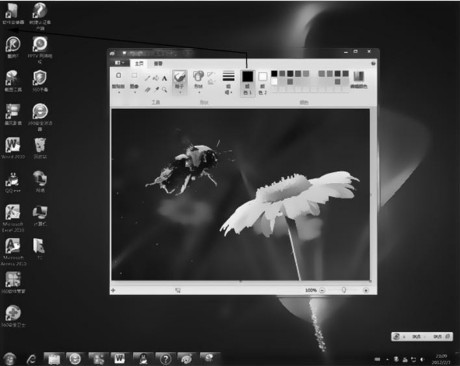Switch to the Home ribbon tab
The height and width of the screenshot is (366, 460).
pos(139,63)
